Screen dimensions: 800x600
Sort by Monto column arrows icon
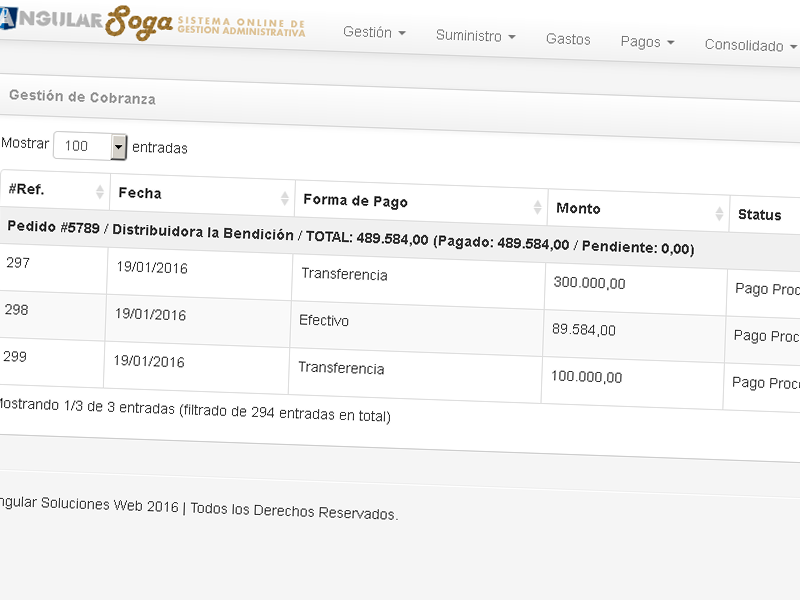point(719,213)
